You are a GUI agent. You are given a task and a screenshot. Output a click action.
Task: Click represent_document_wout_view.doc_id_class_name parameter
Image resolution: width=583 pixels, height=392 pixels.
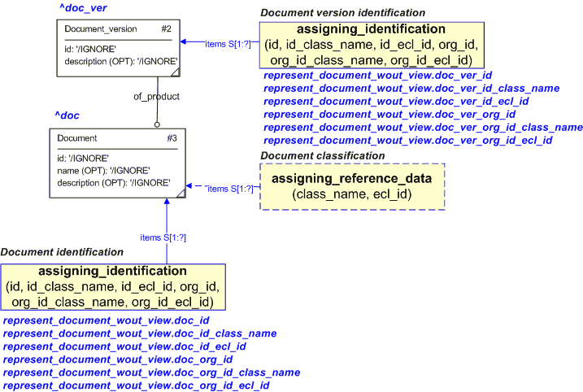point(140,333)
